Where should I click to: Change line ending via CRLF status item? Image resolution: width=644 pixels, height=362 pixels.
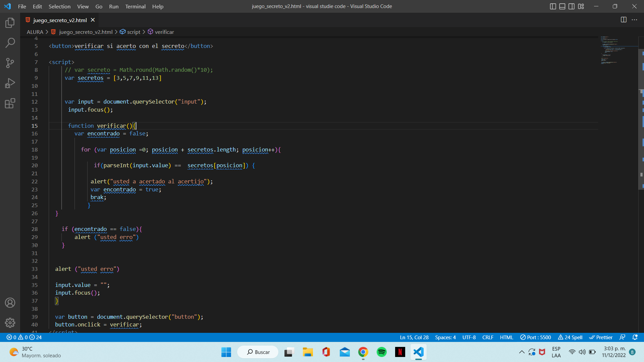click(488, 337)
